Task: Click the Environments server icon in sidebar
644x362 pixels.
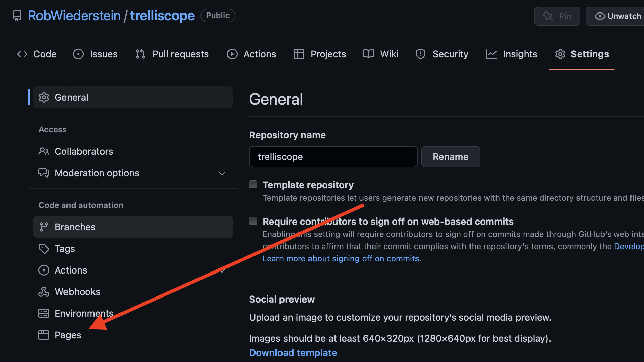Action: click(44, 313)
